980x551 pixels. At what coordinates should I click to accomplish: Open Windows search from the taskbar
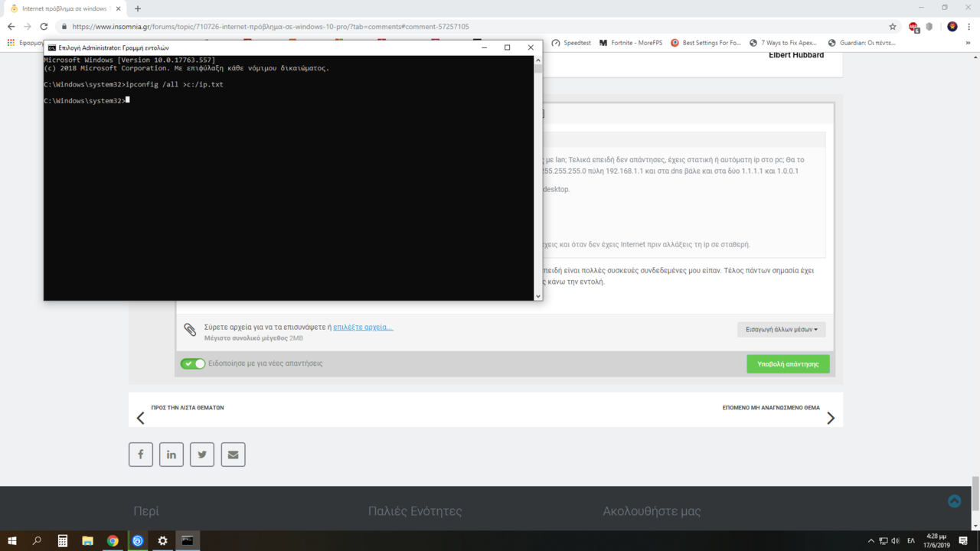coord(37,541)
